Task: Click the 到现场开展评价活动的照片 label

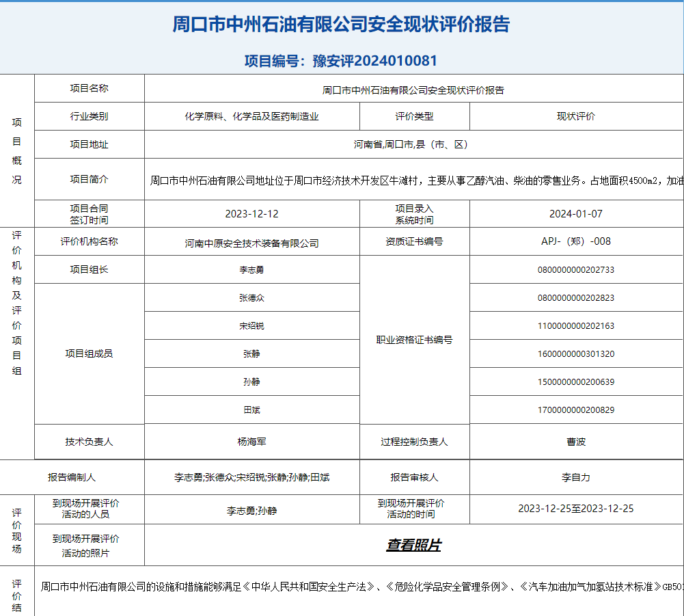Action: point(85,546)
